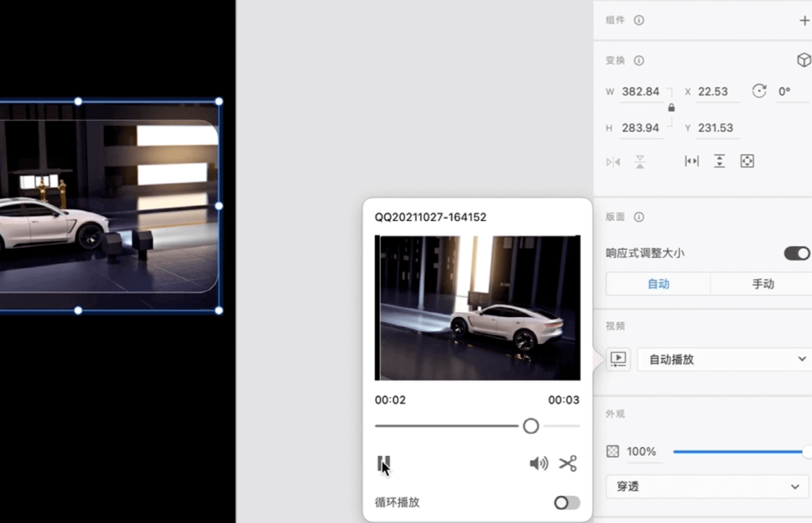812x523 pixels.
Task: Click the H height field 283.94
Action: (x=641, y=128)
